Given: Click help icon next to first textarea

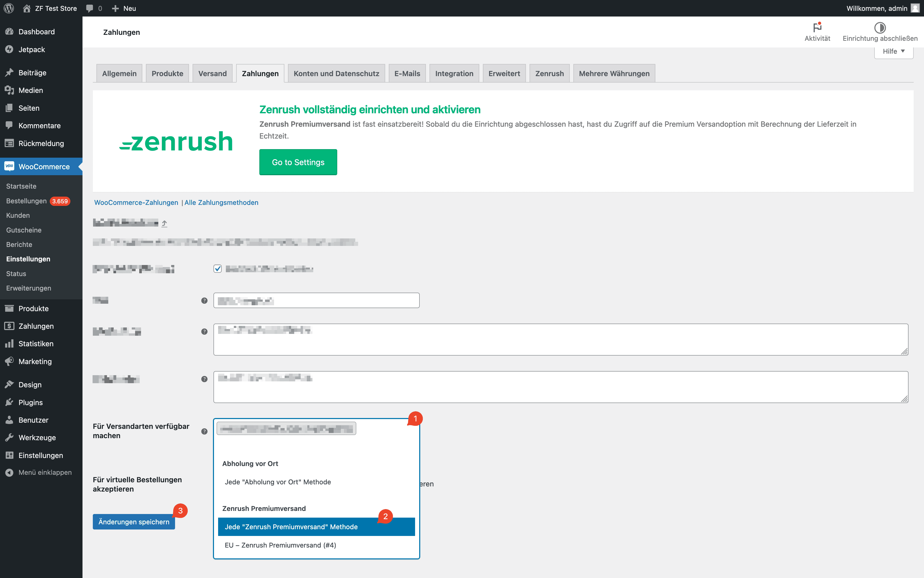Looking at the screenshot, I should [204, 331].
